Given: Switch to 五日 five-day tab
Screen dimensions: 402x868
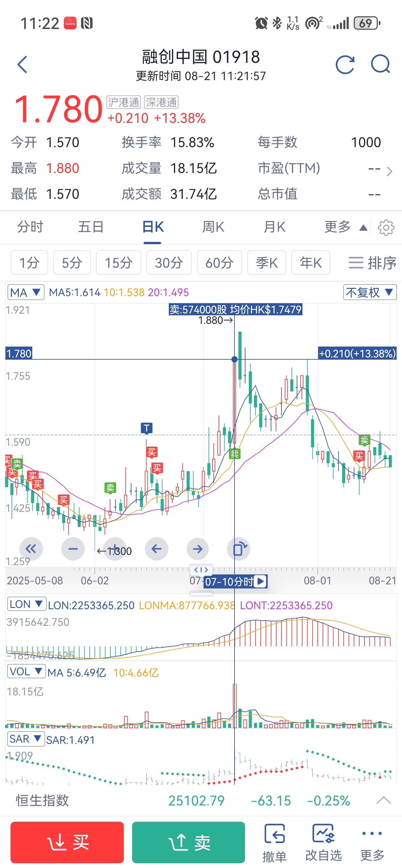Looking at the screenshot, I should 91,227.
